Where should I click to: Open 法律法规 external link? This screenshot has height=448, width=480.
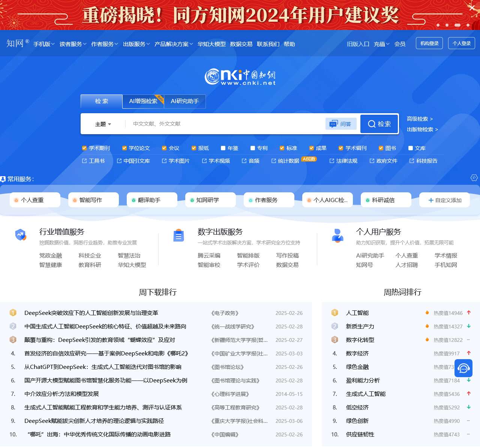pyautogui.click(x=343, y=161)
